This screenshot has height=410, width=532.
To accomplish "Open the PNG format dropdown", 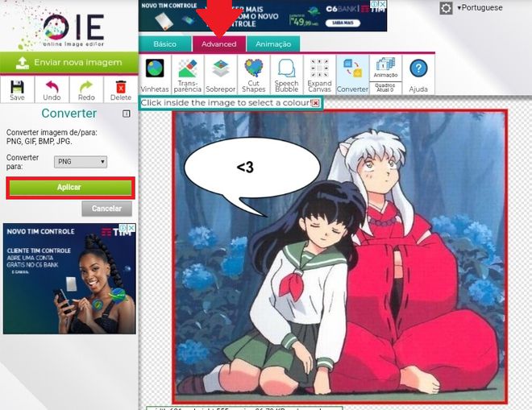I will click(x=81, y=162).
